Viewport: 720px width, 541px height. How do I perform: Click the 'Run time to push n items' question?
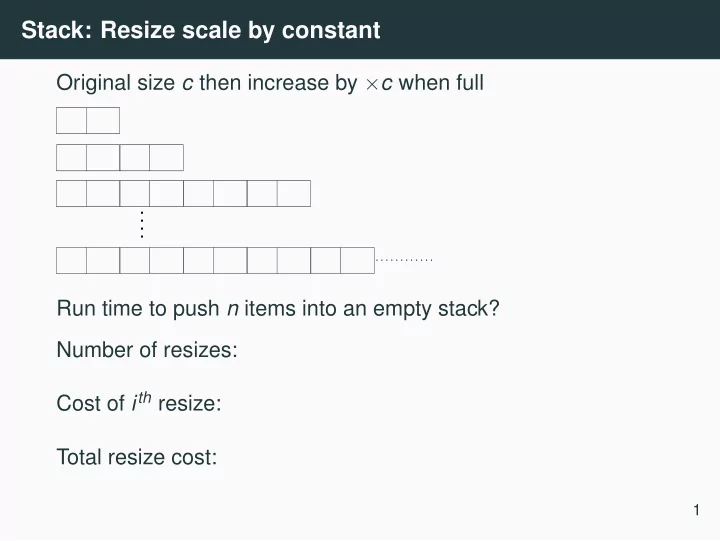tap(278, 309)
